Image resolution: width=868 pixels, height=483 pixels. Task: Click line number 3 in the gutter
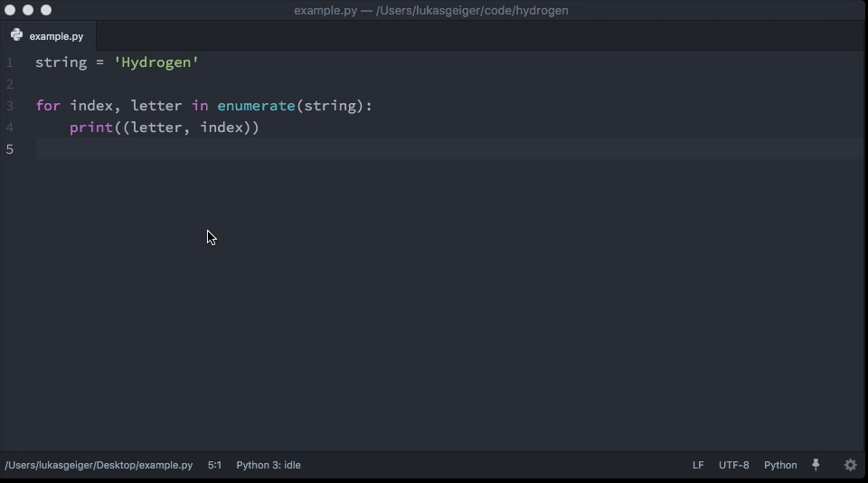[x=10, y=106]
